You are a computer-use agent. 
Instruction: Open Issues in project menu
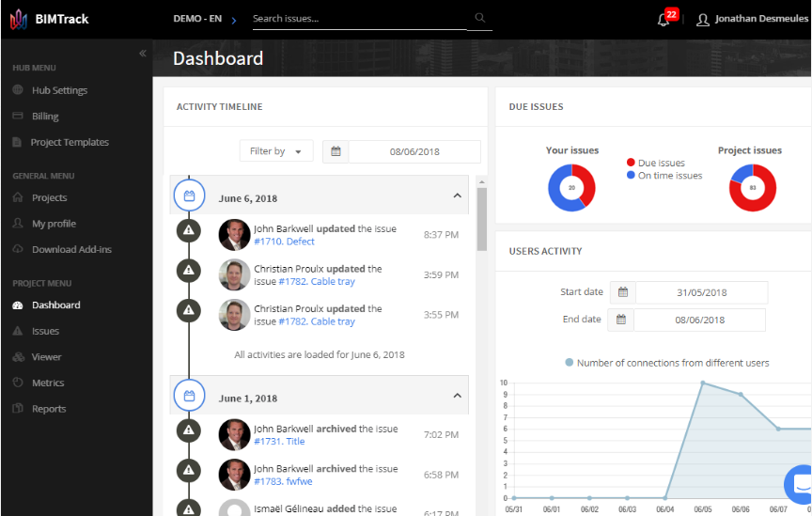45,331
